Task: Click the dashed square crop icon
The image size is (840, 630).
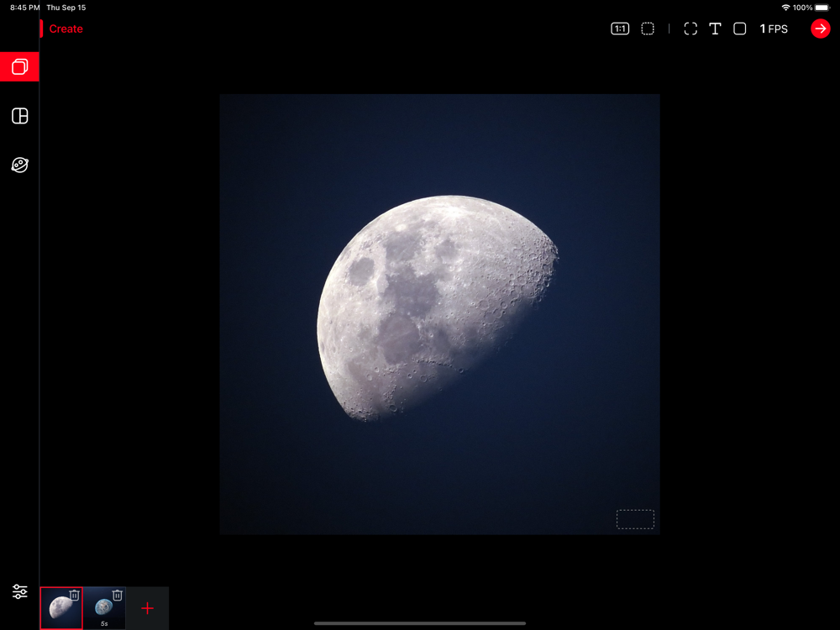Action: click(x=648, y=29)
